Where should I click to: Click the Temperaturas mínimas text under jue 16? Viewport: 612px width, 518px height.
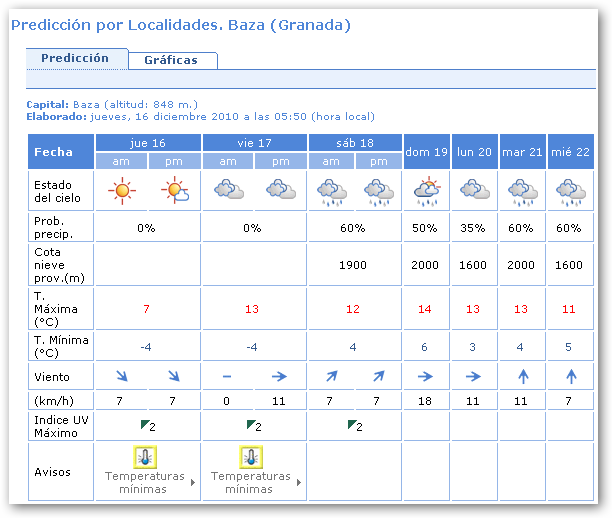click(145, 483)
